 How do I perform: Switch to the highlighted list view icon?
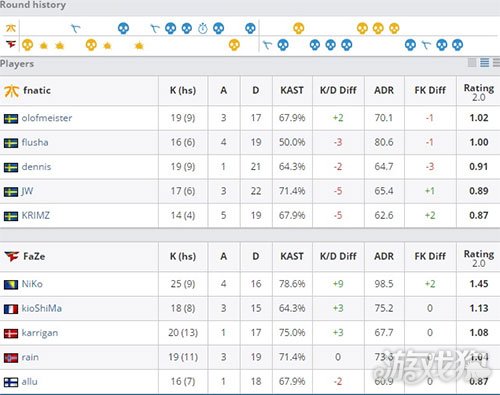tap(484, 62)
